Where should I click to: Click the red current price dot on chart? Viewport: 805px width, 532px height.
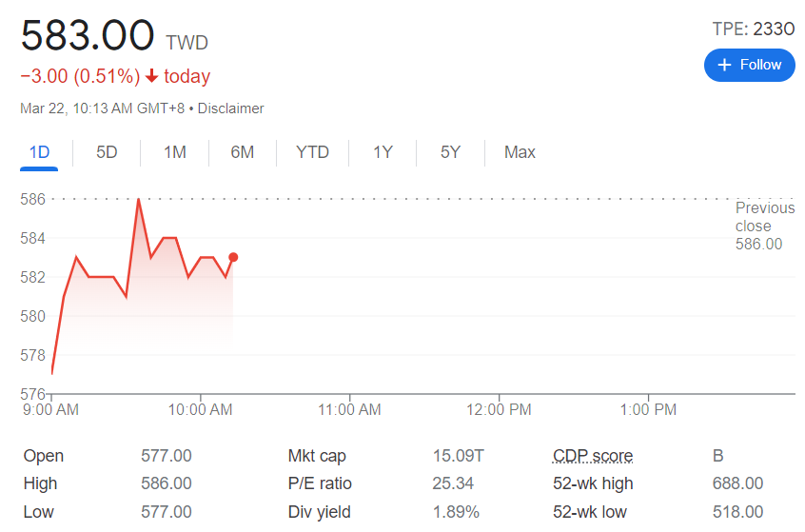[233, 257]
